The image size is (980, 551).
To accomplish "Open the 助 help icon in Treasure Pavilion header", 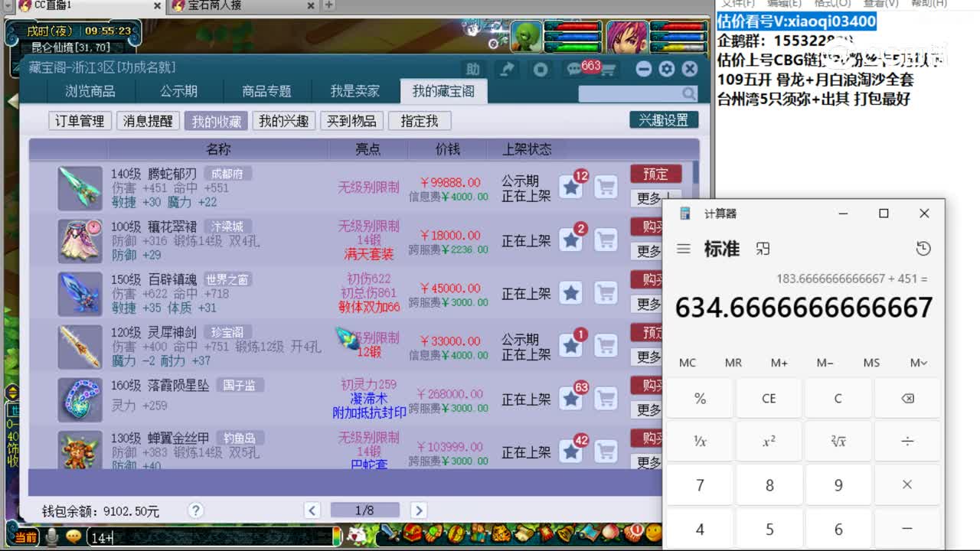I will point(473,70).
